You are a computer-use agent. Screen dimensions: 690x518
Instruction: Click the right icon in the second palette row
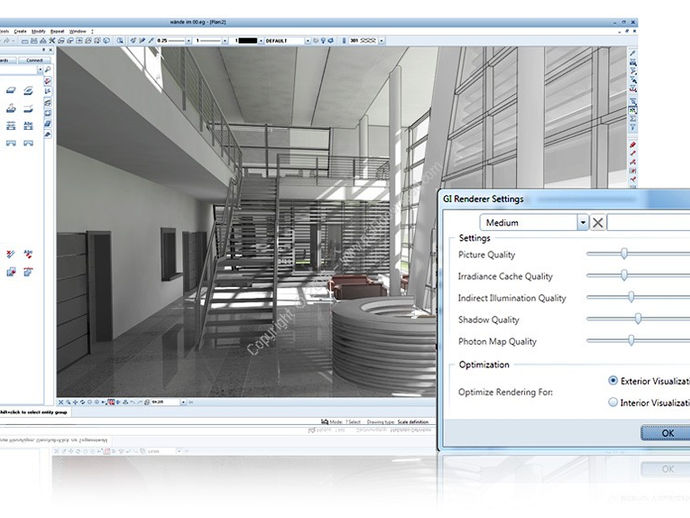[x=28, y=108]
